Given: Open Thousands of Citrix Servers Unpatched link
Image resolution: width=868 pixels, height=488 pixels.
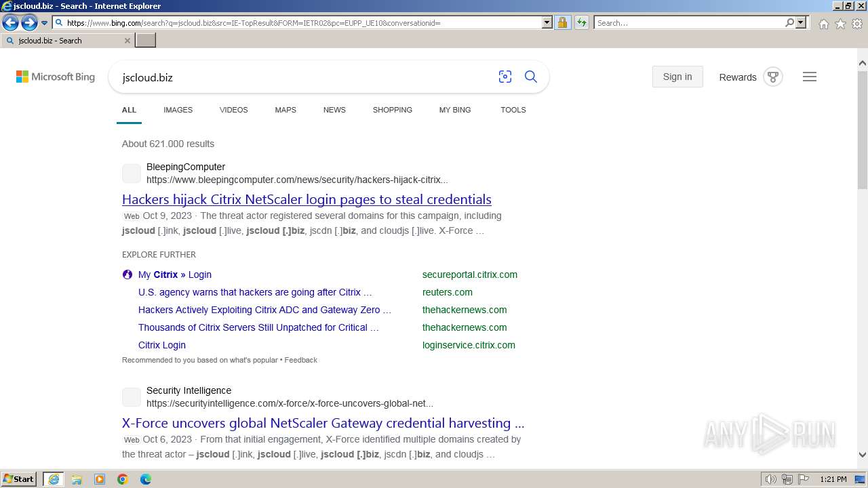Looking at the screenshot, I should (258, 327).
